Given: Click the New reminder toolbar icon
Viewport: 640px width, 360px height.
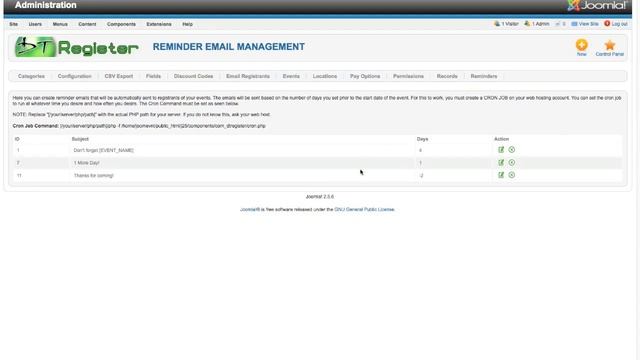Looking at the screenshot, I should (582, 47).
